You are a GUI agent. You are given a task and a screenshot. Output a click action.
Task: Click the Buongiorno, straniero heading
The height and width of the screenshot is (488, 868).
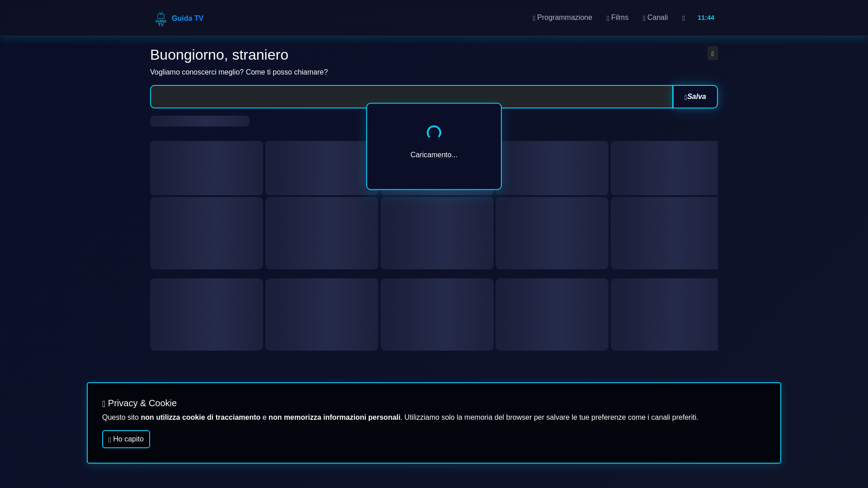point(219,55)
